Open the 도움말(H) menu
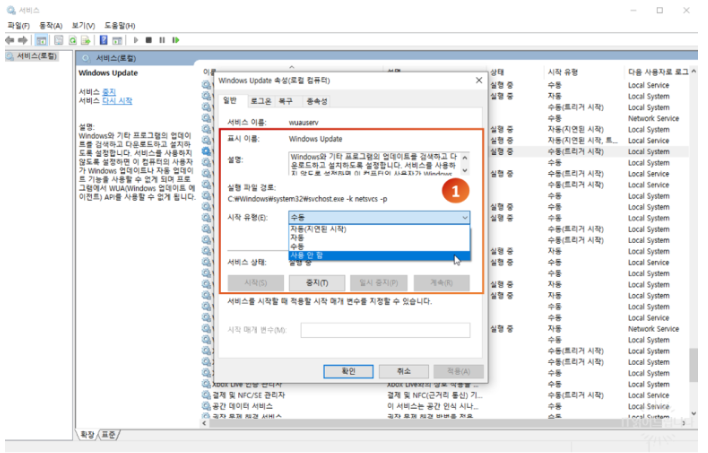 (x=120, y=25)
